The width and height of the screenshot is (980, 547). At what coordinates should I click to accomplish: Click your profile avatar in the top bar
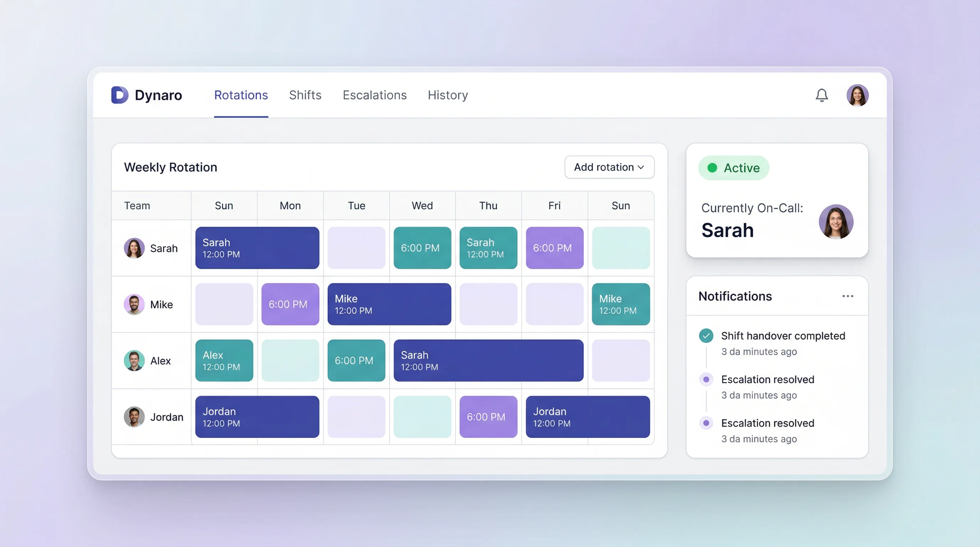858,95
